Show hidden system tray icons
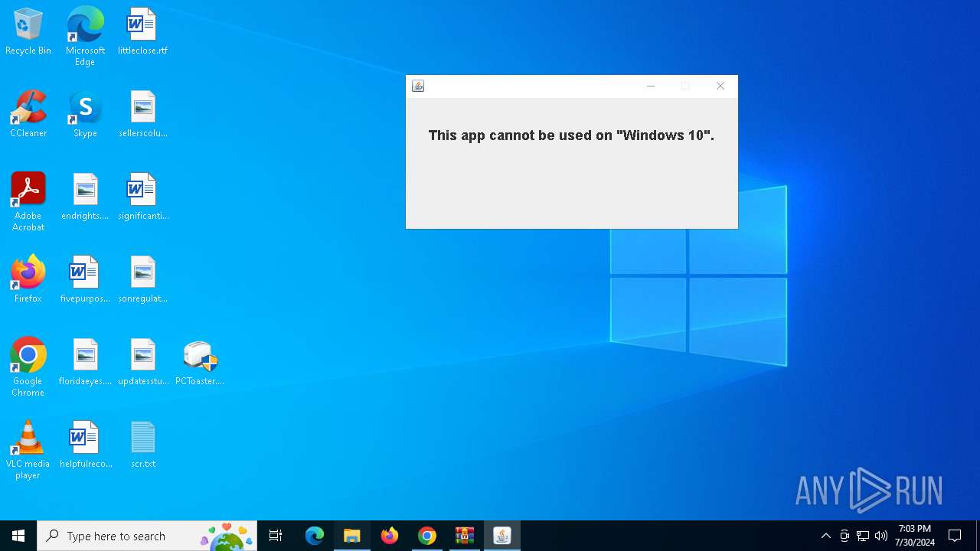 point(825,536)
